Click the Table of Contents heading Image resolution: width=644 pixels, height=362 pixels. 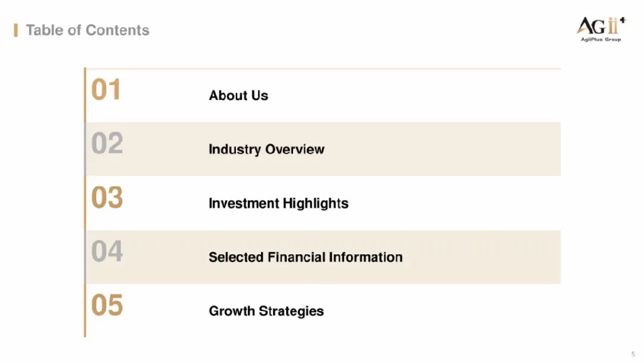click(87, 30)
